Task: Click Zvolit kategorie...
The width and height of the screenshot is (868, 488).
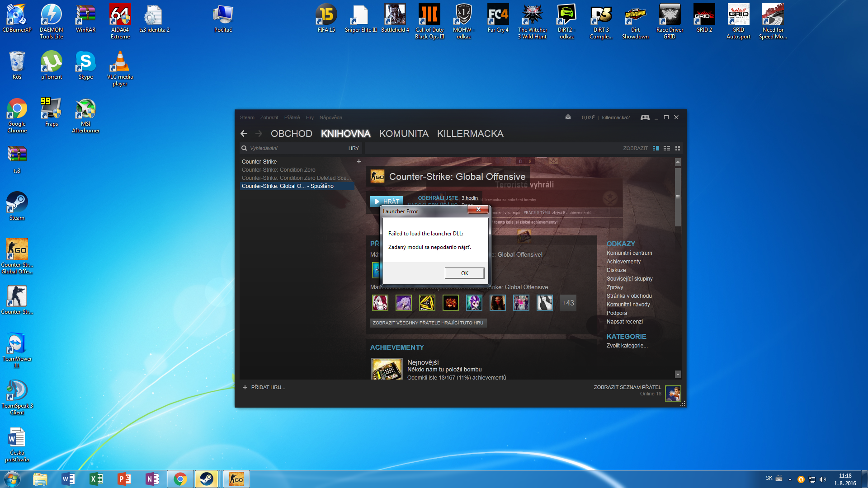Action: pos(627,346)
